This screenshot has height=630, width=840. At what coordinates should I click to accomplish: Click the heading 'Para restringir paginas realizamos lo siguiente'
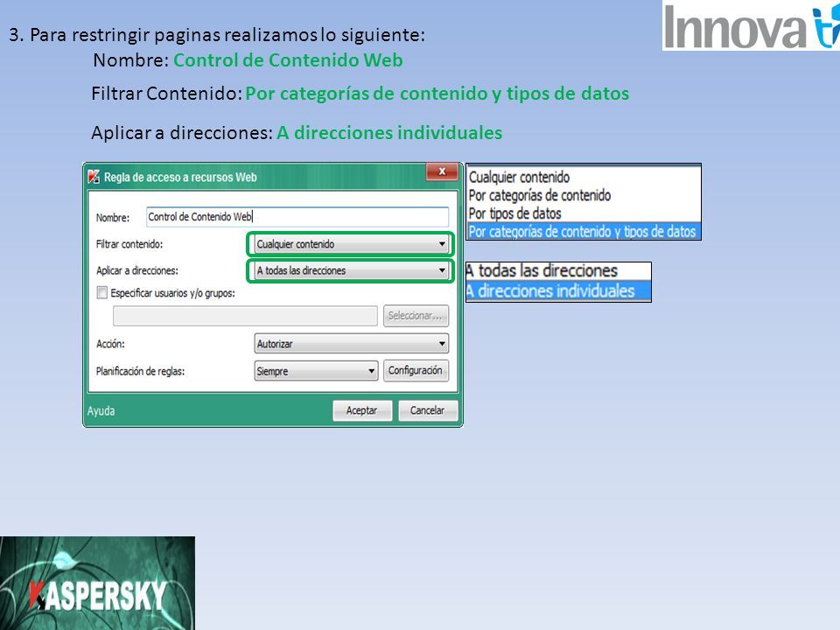click(x=227, y=35)
